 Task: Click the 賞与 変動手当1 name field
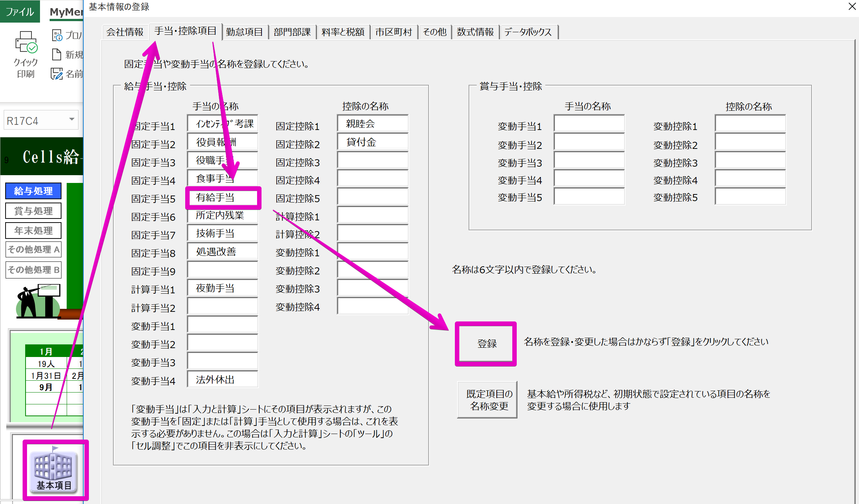click(589, 124)
